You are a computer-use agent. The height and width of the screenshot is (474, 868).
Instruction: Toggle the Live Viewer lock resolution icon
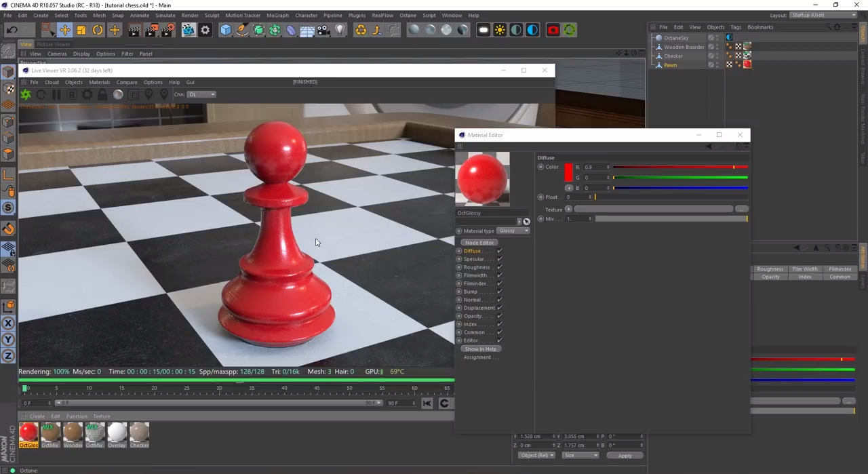[102, 95]
